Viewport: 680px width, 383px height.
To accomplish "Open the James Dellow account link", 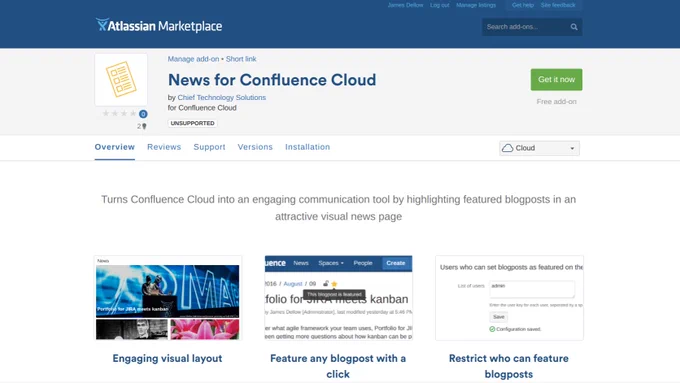I will [x=405, y=5].
